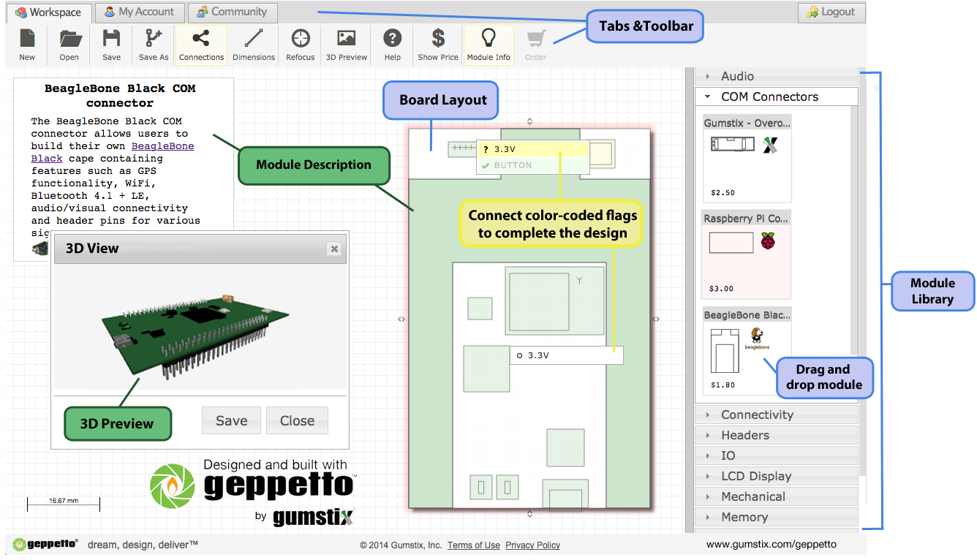Open the Help toolbar icon
The height and width of the screenshot is (560, 977).
click(x=393, y=44)
